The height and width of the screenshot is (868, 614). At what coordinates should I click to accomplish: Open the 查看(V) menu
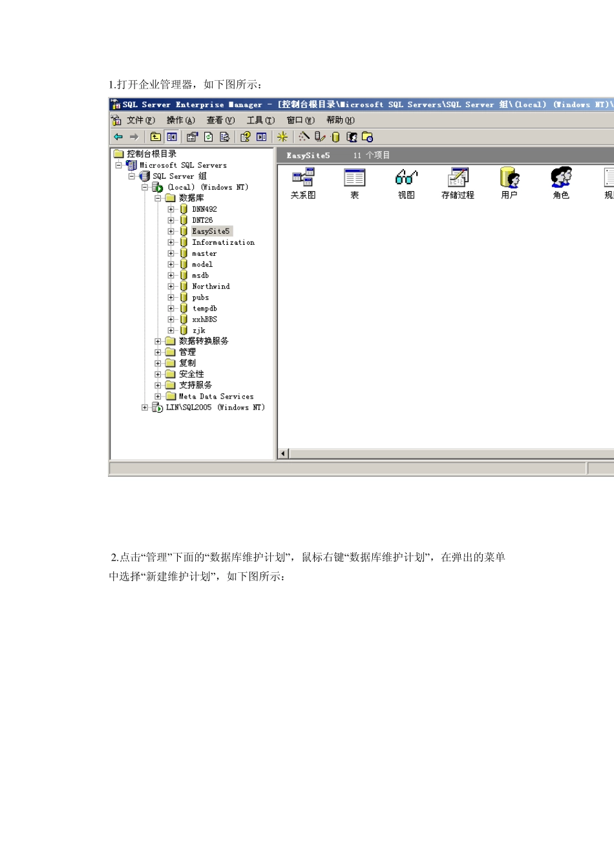coord(220,120)
